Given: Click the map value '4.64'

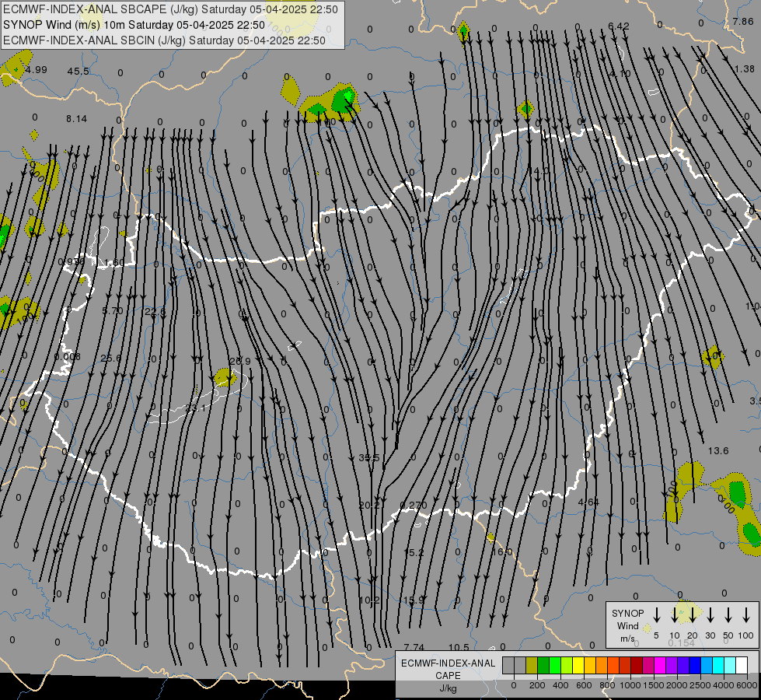Looking at the screenshot, I should coord(588,502).
